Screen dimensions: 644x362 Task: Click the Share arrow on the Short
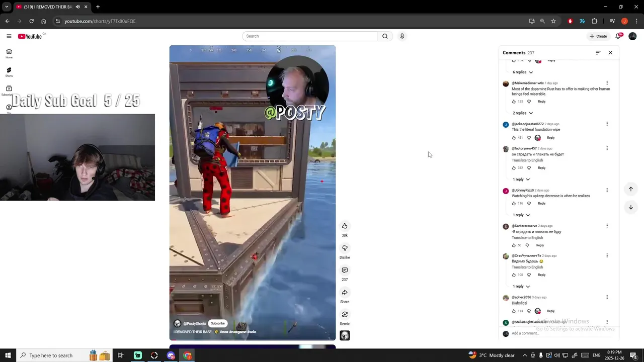click(x=345, y=292)
